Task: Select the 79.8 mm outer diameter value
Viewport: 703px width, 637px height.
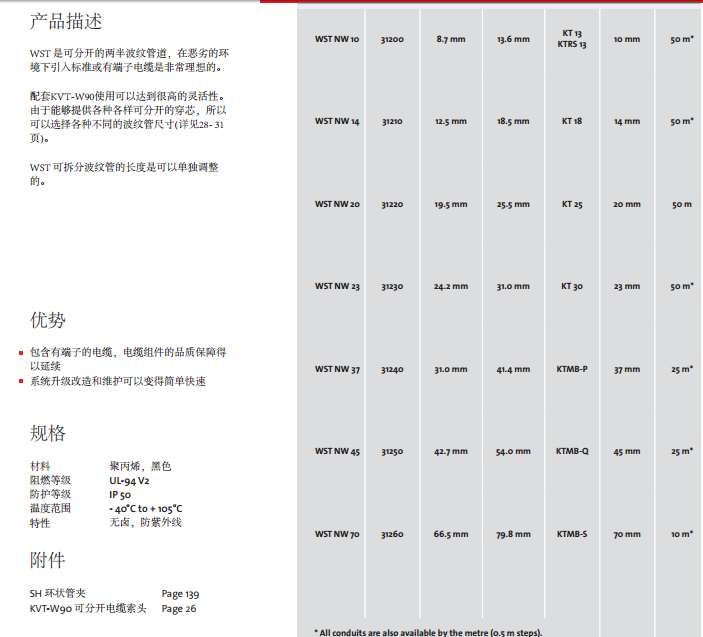Action: 513,534
